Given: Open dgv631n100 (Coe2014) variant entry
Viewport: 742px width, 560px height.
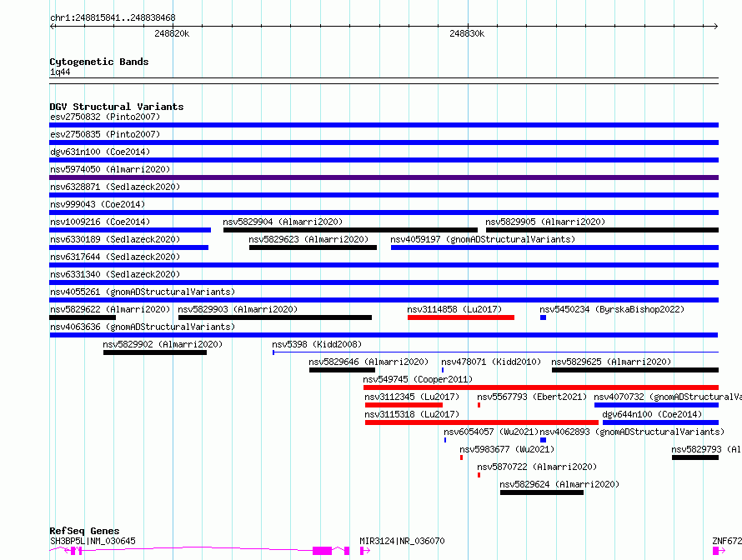Looking at the screenshot, I should point(100,152).
